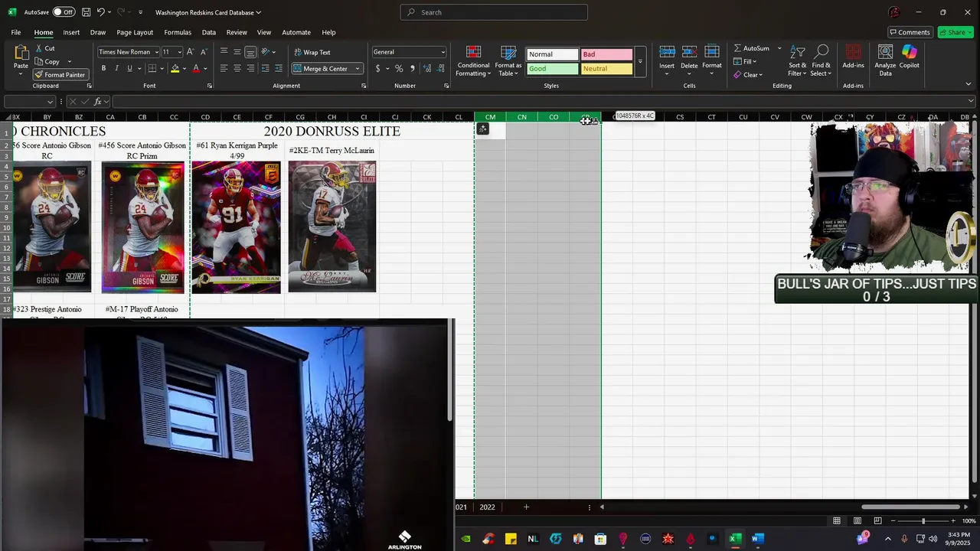
Task: Open Format as Table gallery
Action: coord(508,60)
